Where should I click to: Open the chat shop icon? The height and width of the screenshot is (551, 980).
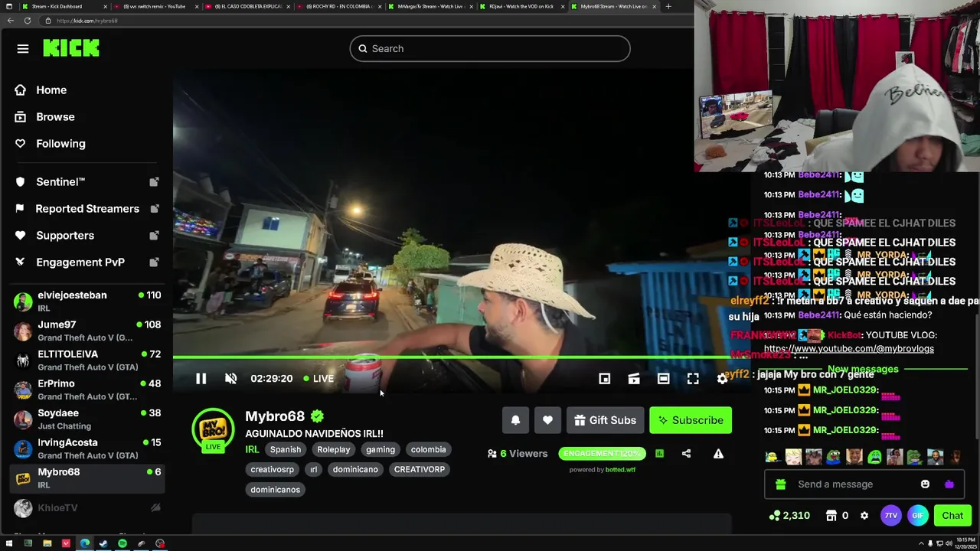point(831,516)
